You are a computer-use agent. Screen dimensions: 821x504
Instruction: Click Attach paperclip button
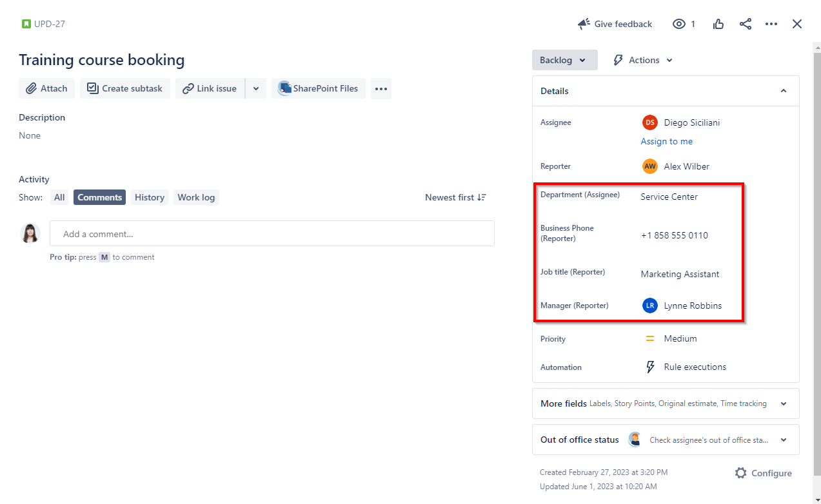(47, 88)
